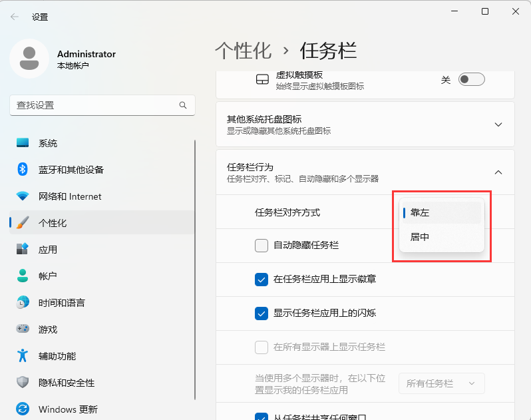Click the 系统 monitor icon
This screenshot has height=420, width=531.
(x=23, y=143)
